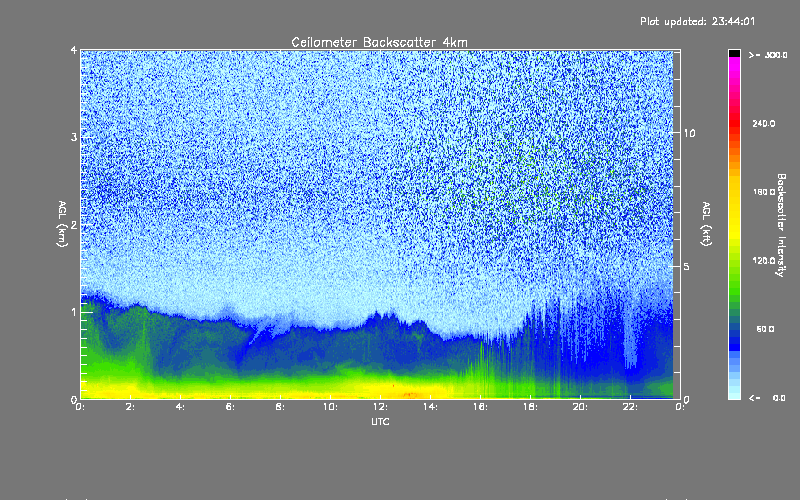Click the '120.0' colorbar tick label
Image resolution: width=800 pixels, height=500 pixels.
[764, 260]
